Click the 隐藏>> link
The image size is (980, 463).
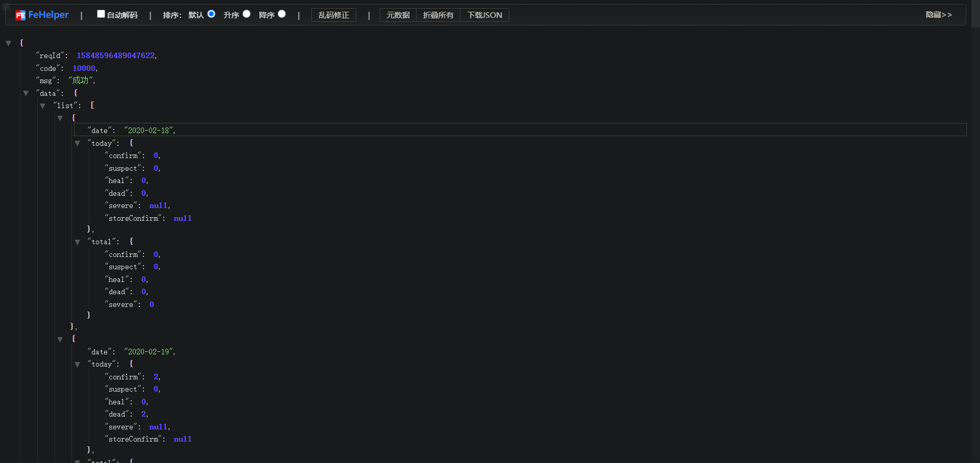click(939, 15)
